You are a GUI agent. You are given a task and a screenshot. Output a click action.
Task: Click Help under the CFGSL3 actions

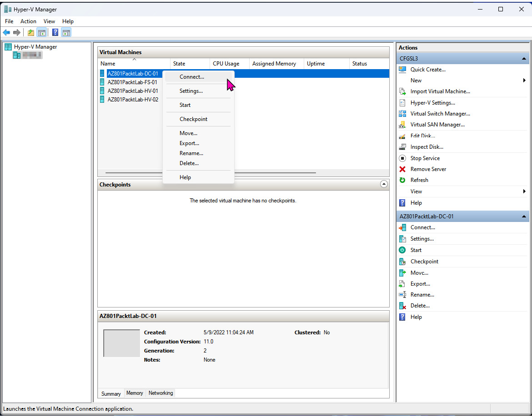click(x=416, y=203)
